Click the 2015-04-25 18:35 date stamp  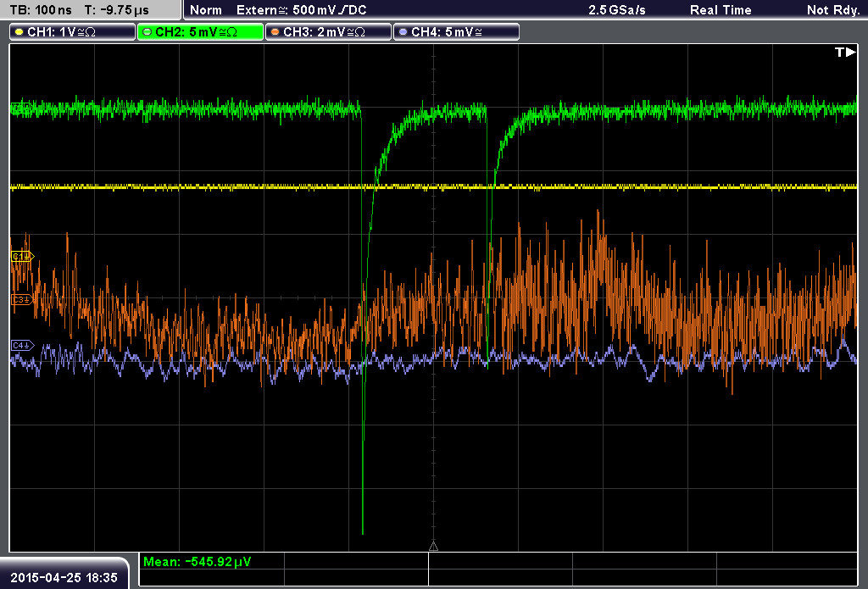click(64, 577)
